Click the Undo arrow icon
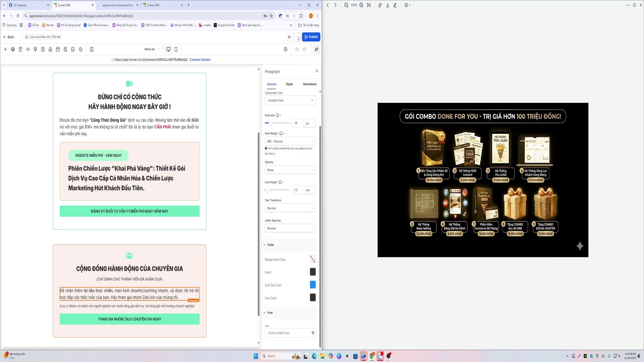The width and height of the screenshot is (644, 362). (297, 49)
